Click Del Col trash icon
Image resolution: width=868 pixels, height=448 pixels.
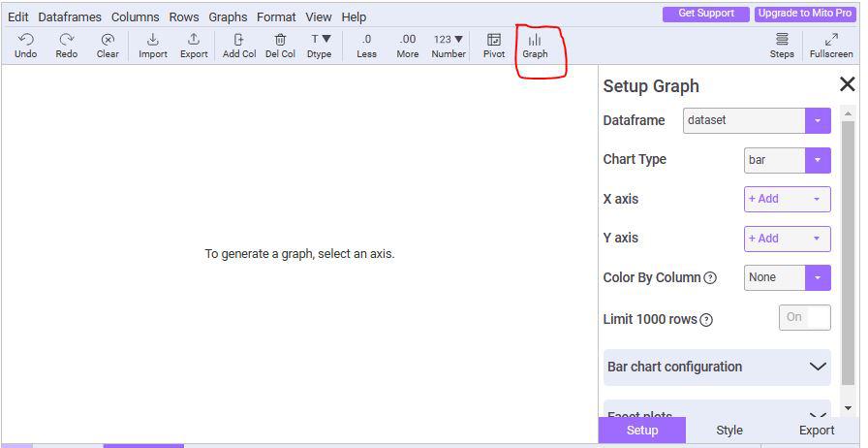coord(281,40)
